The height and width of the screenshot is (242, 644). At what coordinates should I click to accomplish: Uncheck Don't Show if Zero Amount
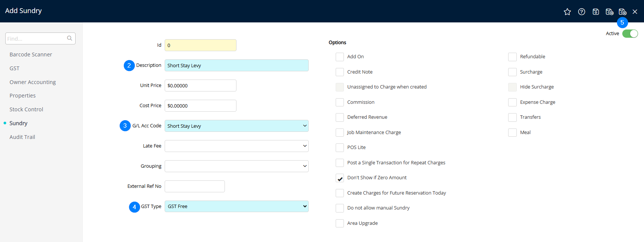(x=340, y=178)
